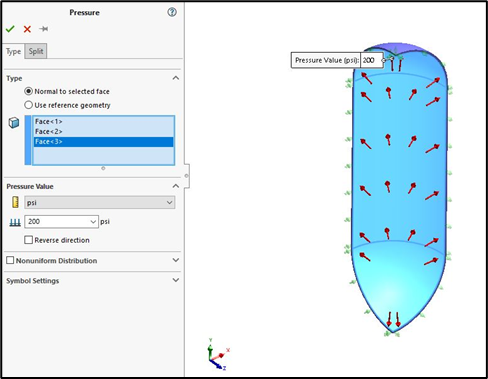488x379 pixels.
Task: Open the Pressure help question mark
Action: tap(172, 12)
